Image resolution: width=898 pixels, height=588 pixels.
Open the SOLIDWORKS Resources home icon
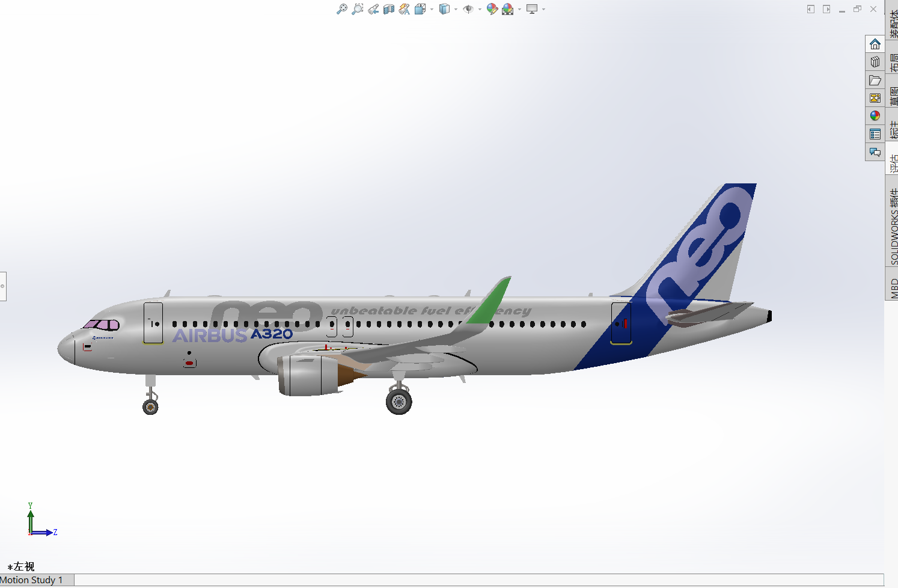point(875,44)
